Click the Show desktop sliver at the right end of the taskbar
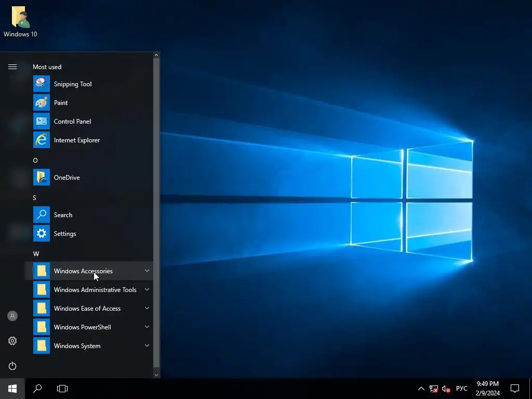Image resolution: width=532 pixels, height=399 pixels. point(530,389)
